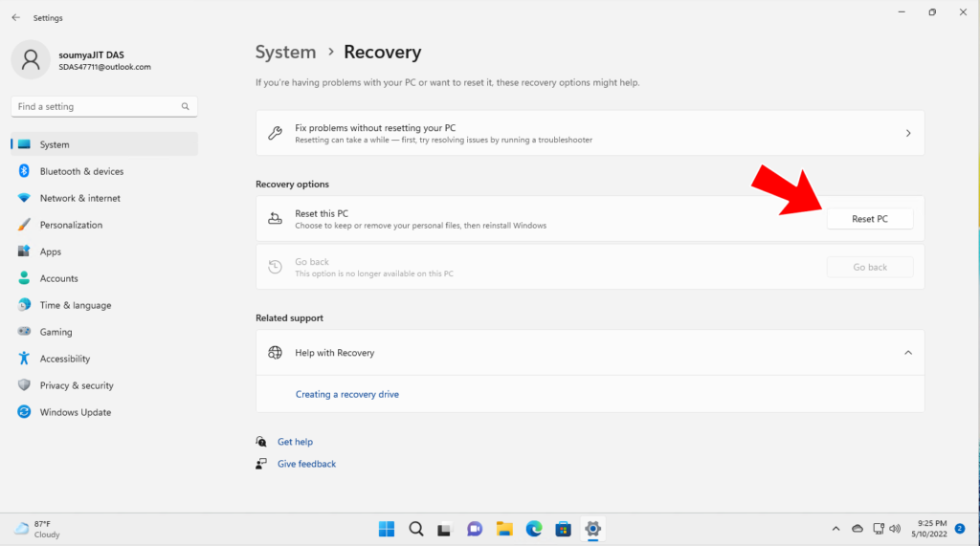Click the Time & language globe clock icon
Viewport: 980px width, 546px height.
(x=24, y=304)
